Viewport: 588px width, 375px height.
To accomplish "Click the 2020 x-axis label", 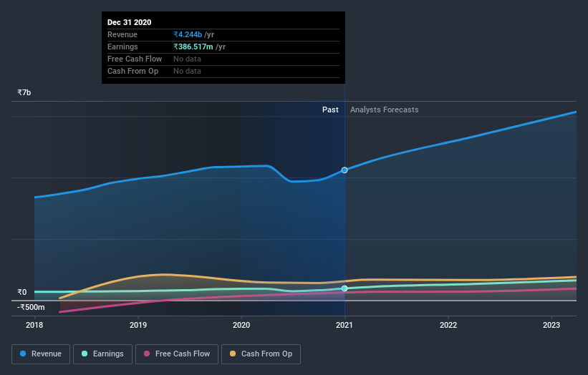I will [x=241, y=325].
